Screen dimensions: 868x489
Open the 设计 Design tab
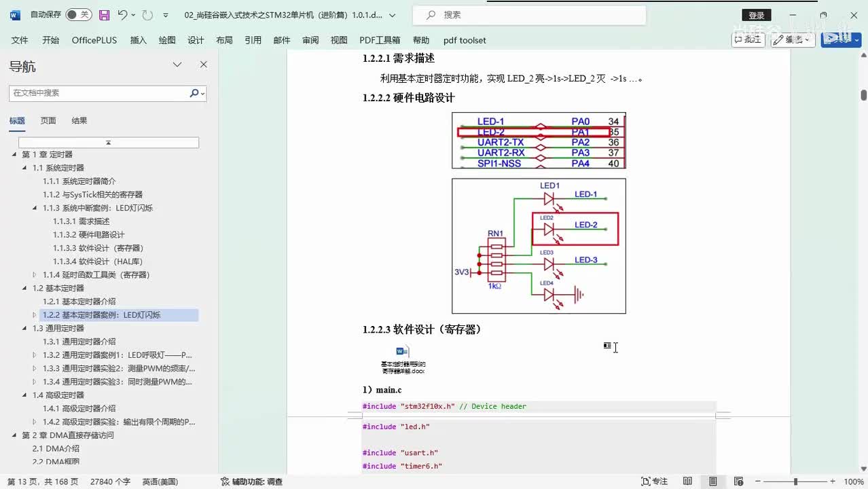[196, 40]
